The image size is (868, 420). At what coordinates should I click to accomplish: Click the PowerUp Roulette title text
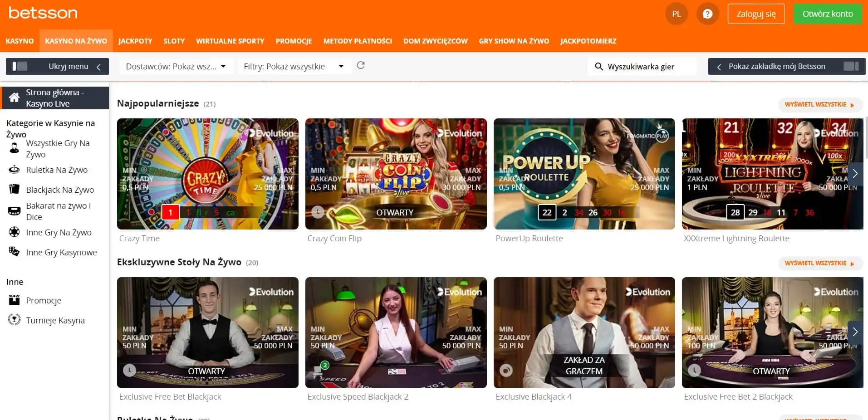click(529, 238)
